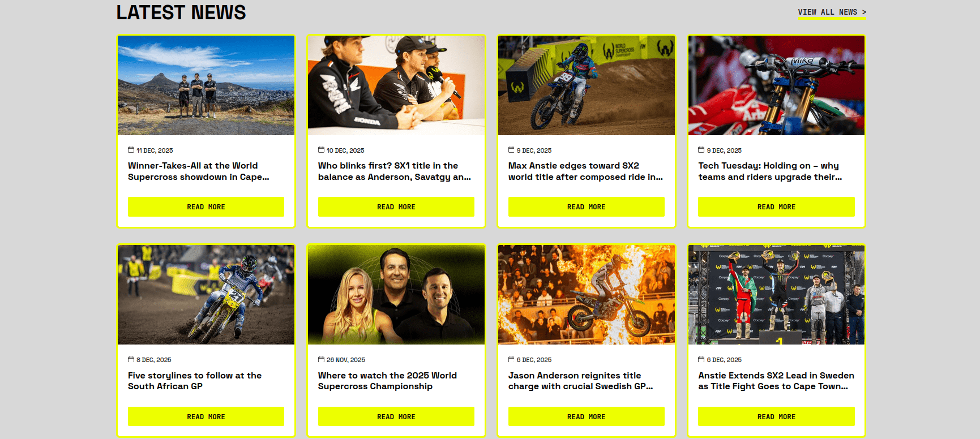Image resolution: width=980 pixels, height=439 pixels.
Task: Open podium celebration photo
Action: [x=776, y=295]
